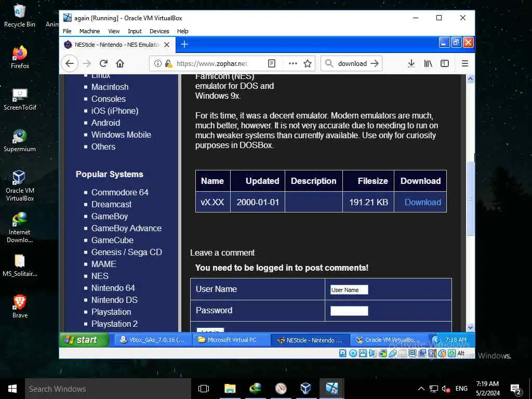This screenshot has height=399, width=532.
Task: Open Machine menu in VirtualBox
Action: [x=89, y=31]
